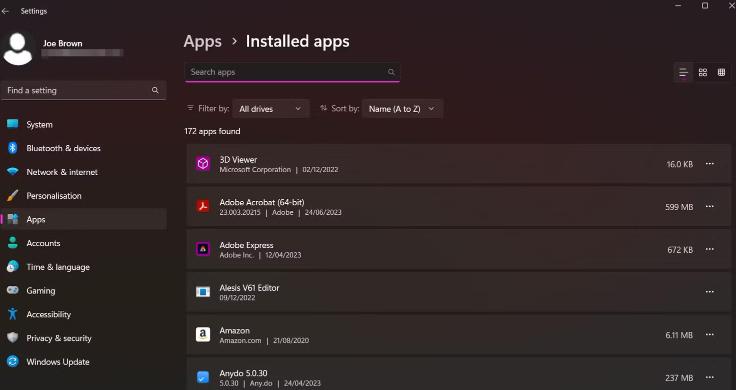Expand the All drives filter dropdown
The height and width of the screenshot is (390, 736).
[x=271, y=108]
